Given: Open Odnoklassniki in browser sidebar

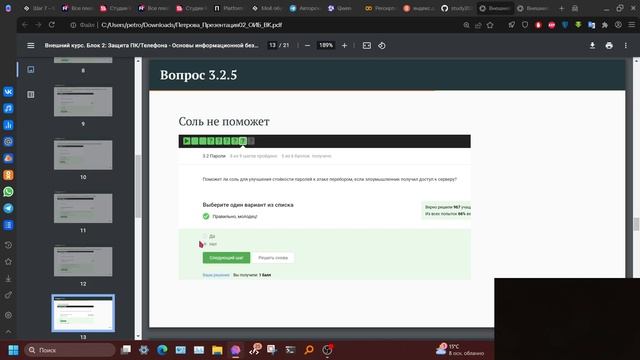Looking at the screenshot, I should point(8,175).
